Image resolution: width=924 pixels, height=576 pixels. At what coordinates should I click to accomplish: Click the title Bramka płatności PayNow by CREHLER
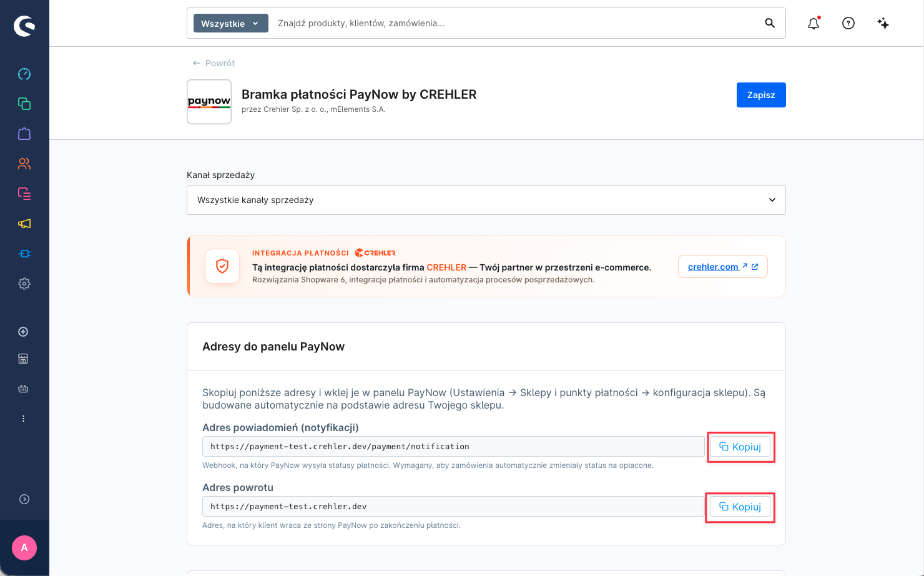pos(359,94)
